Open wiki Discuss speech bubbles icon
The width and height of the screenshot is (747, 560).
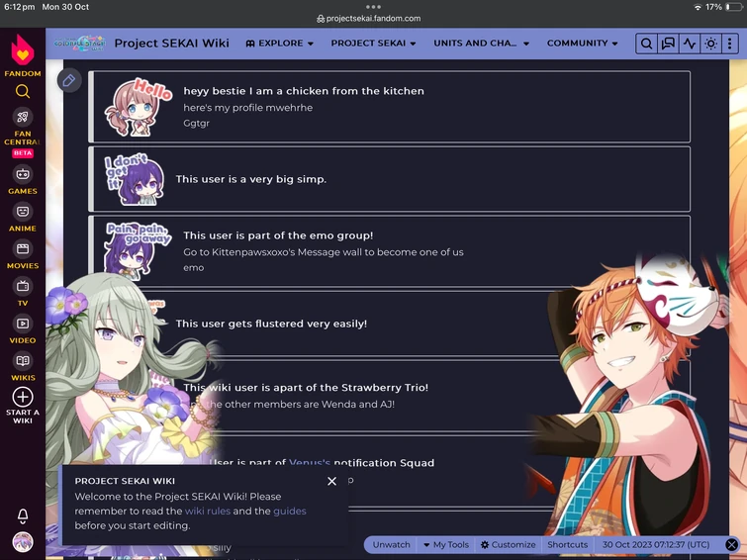coord(669,44)
